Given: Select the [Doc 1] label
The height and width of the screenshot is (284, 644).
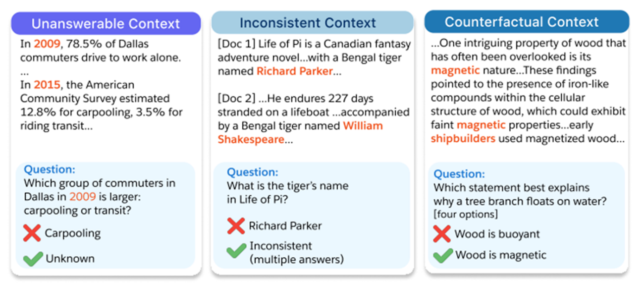Looking at the screenshot, I should [x=235, y=45].
